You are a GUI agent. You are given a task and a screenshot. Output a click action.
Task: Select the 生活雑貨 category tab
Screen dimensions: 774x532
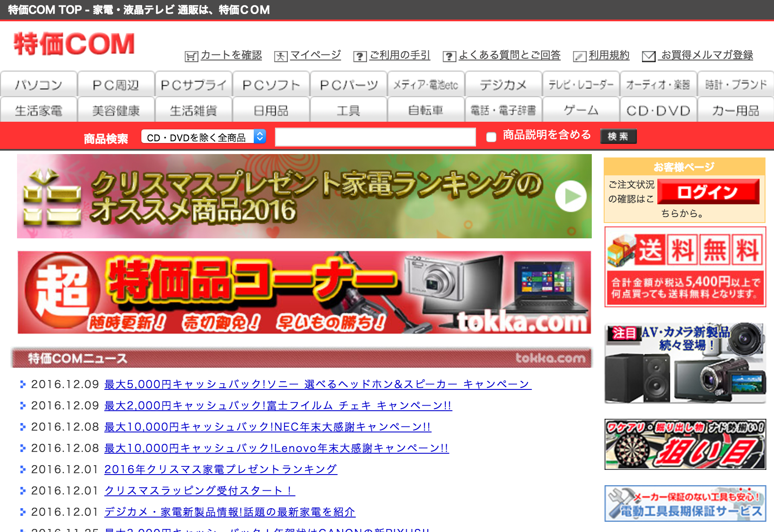(x=194, y=110)
